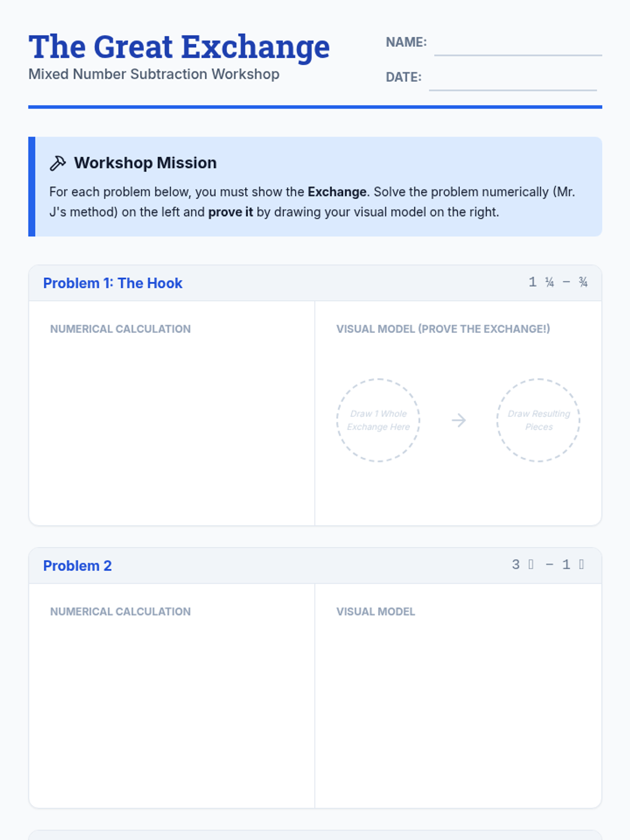Click the Problem 2 subtraction expression

tap(548, 564)
